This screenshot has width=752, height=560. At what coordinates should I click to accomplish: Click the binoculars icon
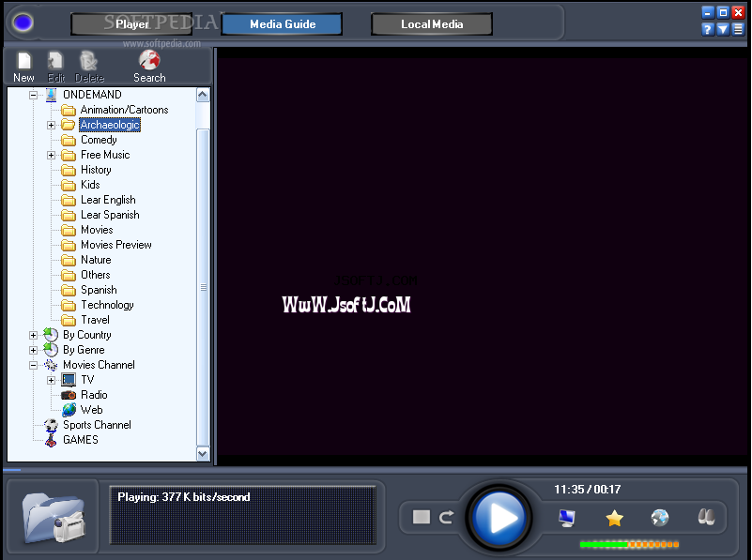pos(706,517)
